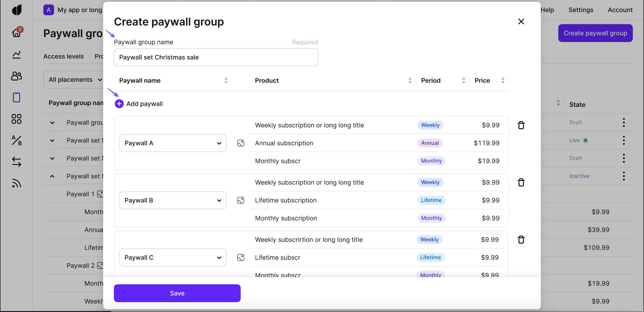Click the home icon in sidebar
The image size is (644, 312).
[x=16, y=33]
